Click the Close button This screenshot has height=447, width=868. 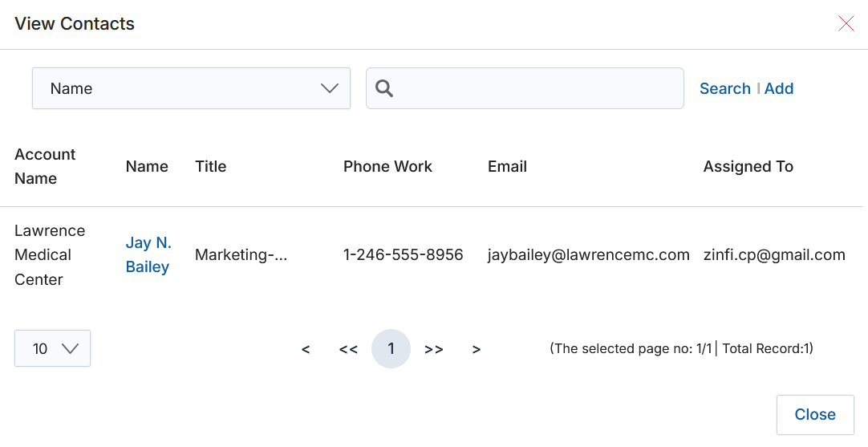[x=815, y=415]
